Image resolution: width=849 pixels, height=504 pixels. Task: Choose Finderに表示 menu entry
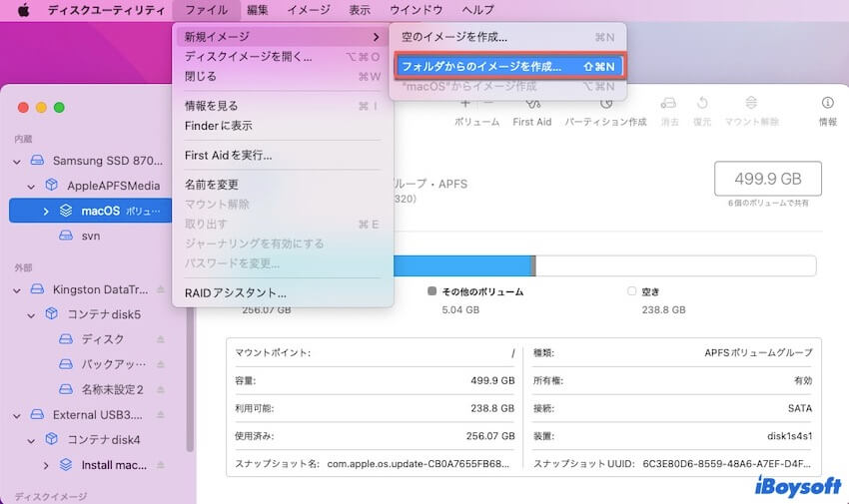tap(282, 126)
